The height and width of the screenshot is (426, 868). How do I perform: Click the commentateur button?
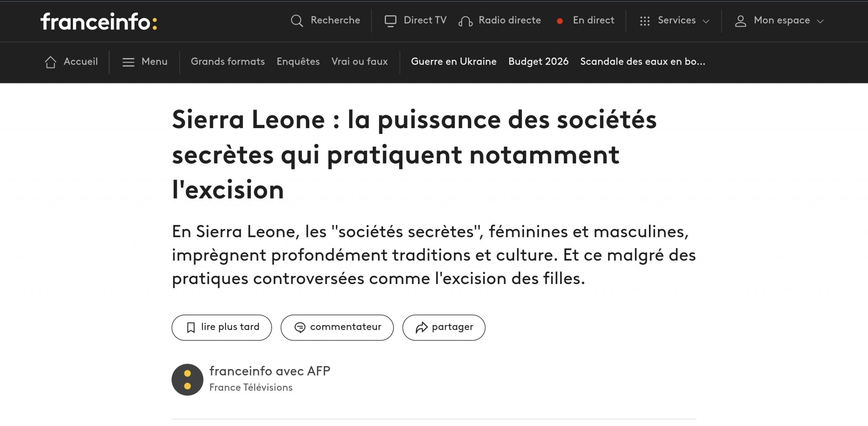337,327
